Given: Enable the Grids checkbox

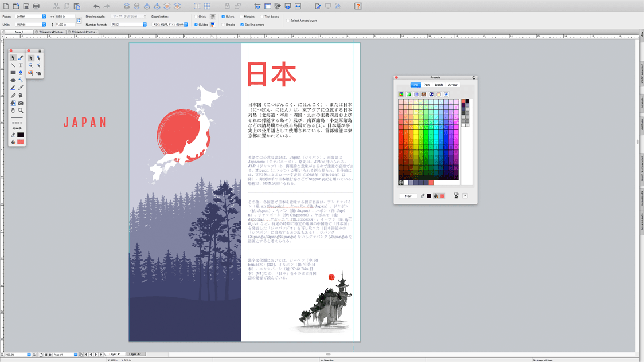Looking at the screenshot, I should [196, 17].
